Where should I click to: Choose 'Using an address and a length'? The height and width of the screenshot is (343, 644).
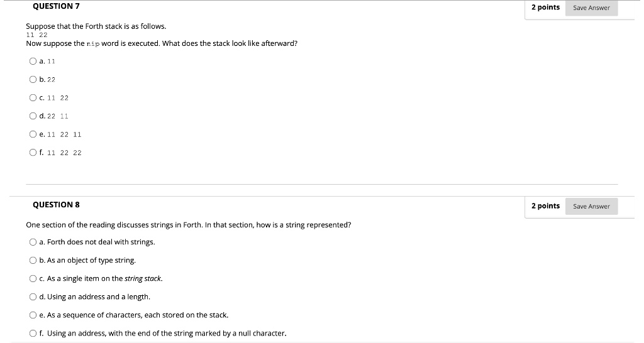click(x=33, y=297)
